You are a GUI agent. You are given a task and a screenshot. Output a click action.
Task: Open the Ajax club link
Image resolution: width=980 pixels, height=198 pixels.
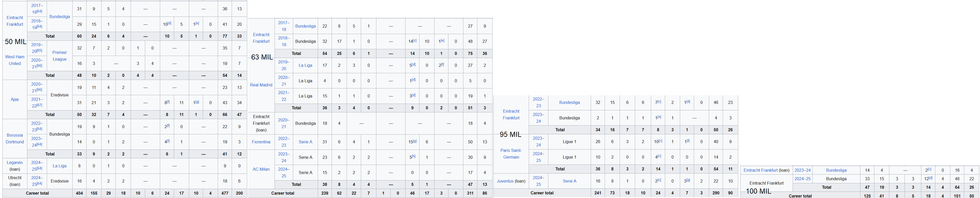point(15,99)
